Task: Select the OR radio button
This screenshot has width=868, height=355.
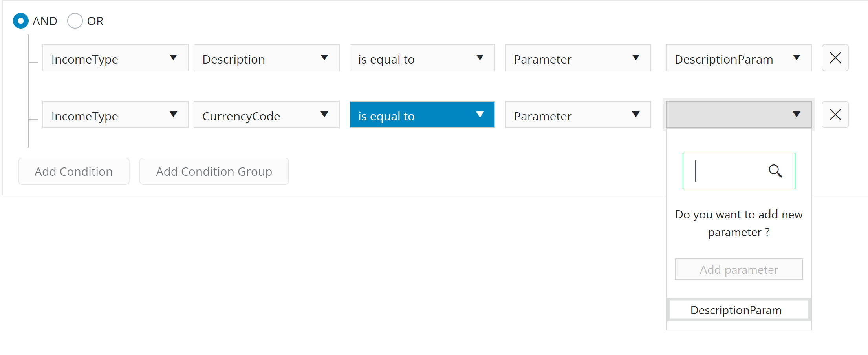Action: [75, 21]
